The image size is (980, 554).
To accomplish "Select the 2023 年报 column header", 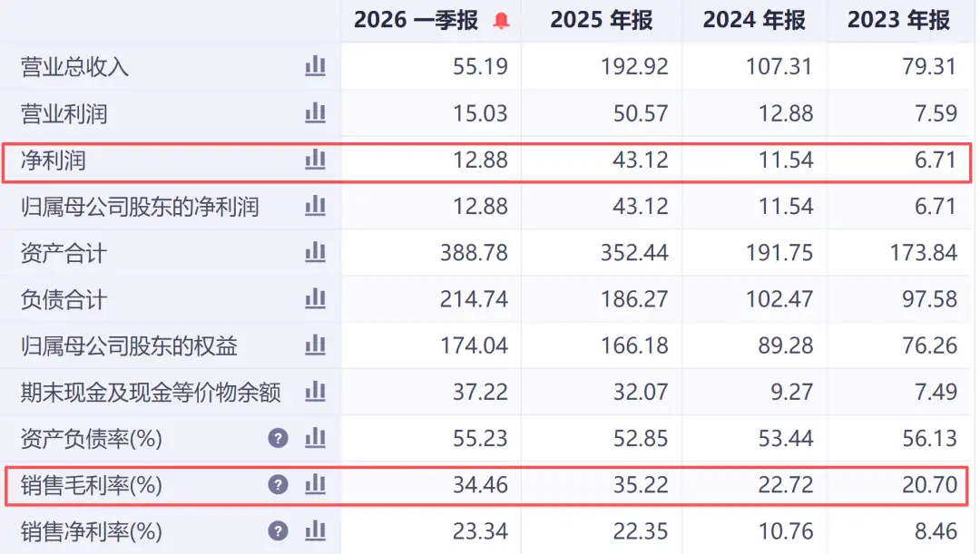I will point(898,20).
